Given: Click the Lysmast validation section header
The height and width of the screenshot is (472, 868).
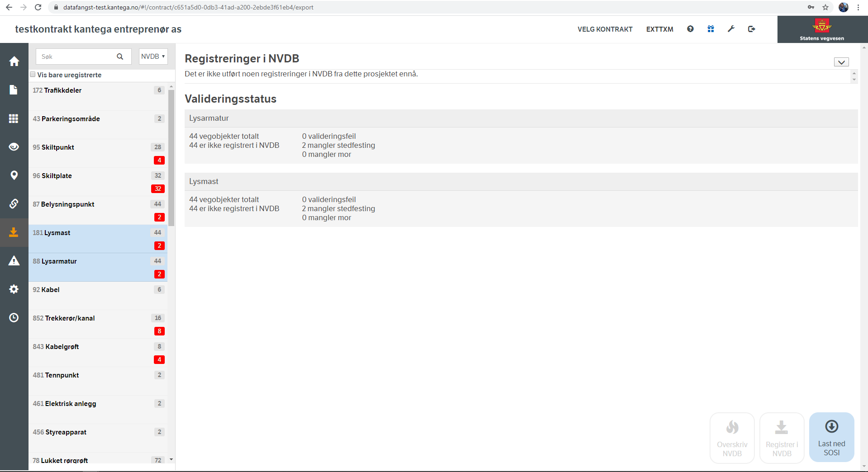Looking at the screenshot, I should click(521, 182).
